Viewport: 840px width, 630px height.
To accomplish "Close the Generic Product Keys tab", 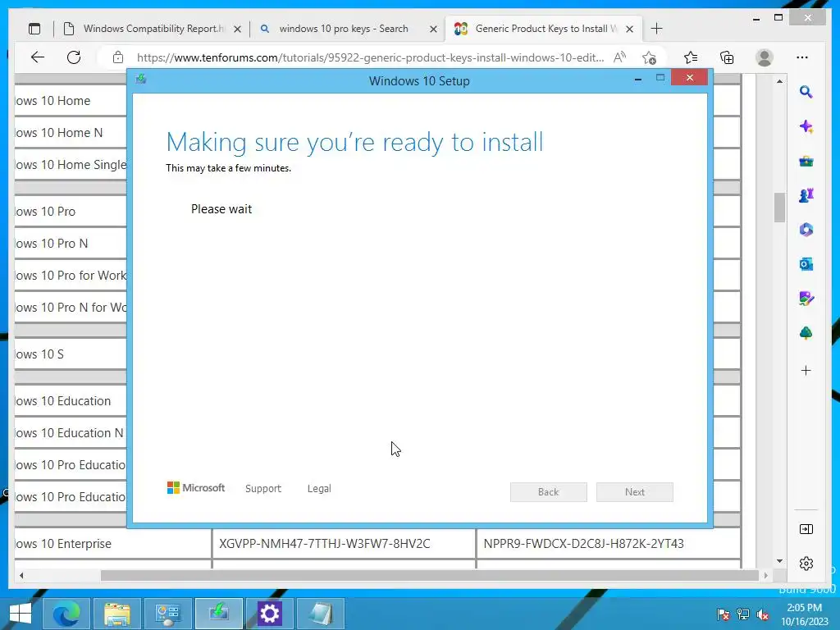I will click(x=630, y=29).
